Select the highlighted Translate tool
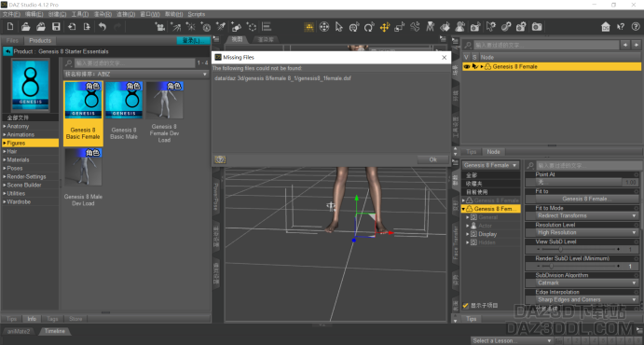Image resolution: width=644 pixels, height=345 pixels. [x=385, y=27]
